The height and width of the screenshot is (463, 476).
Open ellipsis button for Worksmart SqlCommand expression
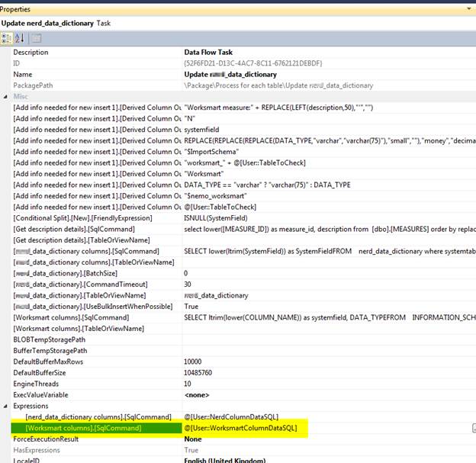(x=473, y=429)
